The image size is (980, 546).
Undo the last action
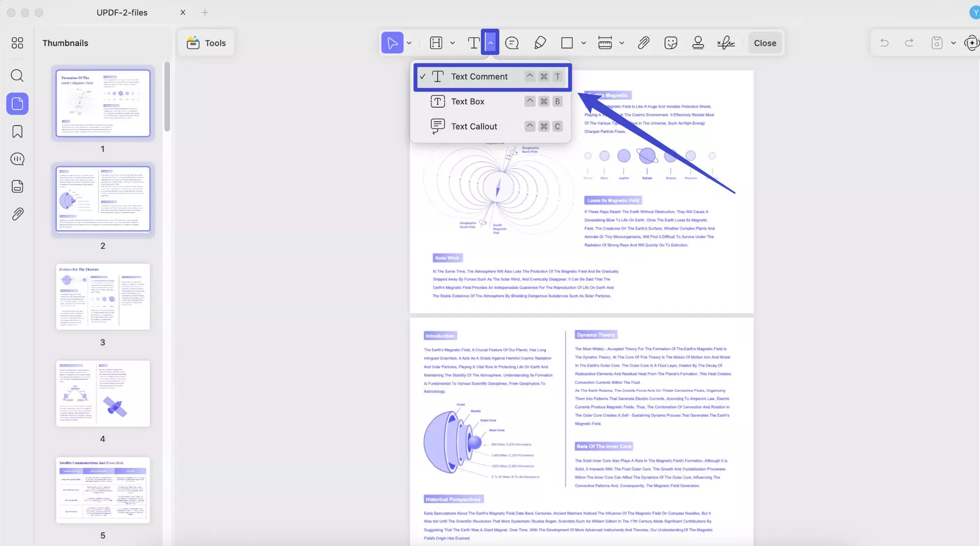coord(885,43)
